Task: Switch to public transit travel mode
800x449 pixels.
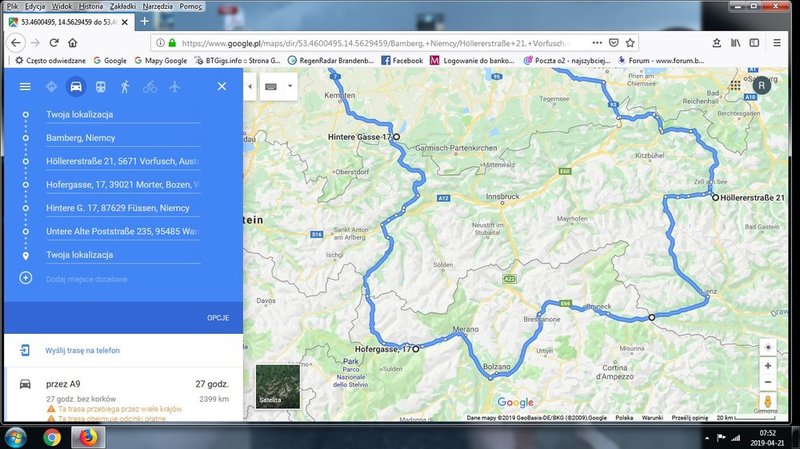Action: [100, 87]
